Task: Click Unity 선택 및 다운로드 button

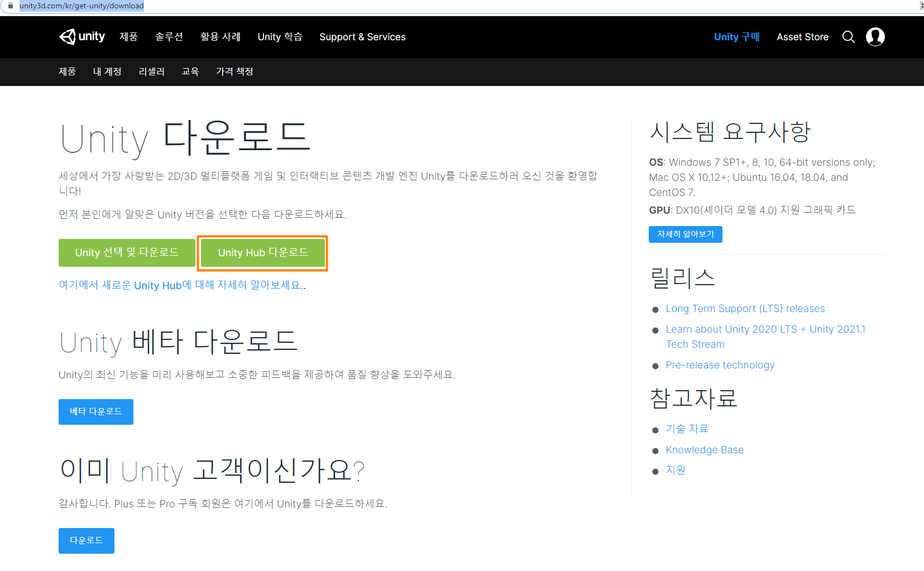Action: click(x=127, y=253)
